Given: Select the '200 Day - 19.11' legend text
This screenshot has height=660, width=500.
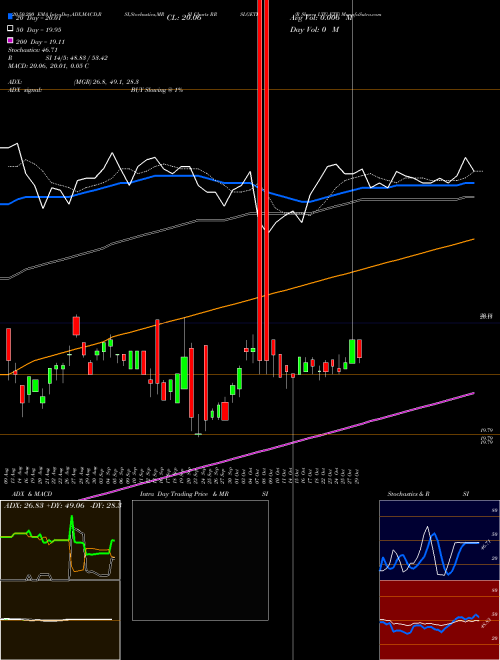Looking at the screenshot, I should coord(40,41).
